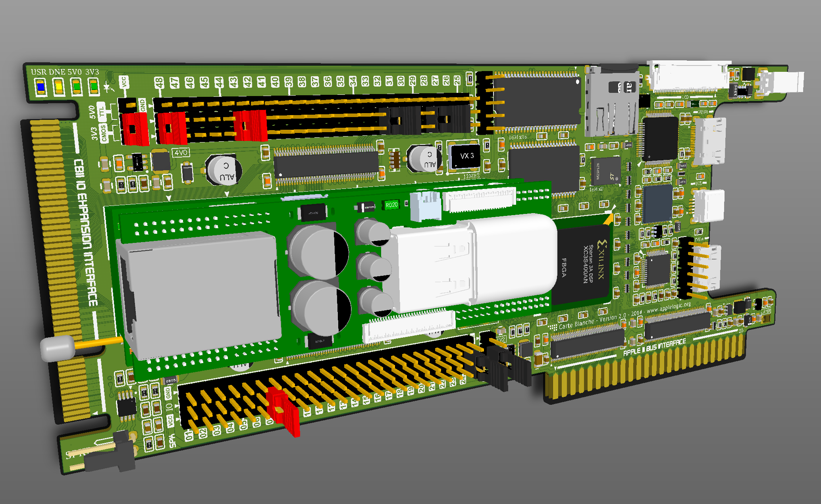Select the 16M x16 memory label
The image size is (821, 504).
518,137
